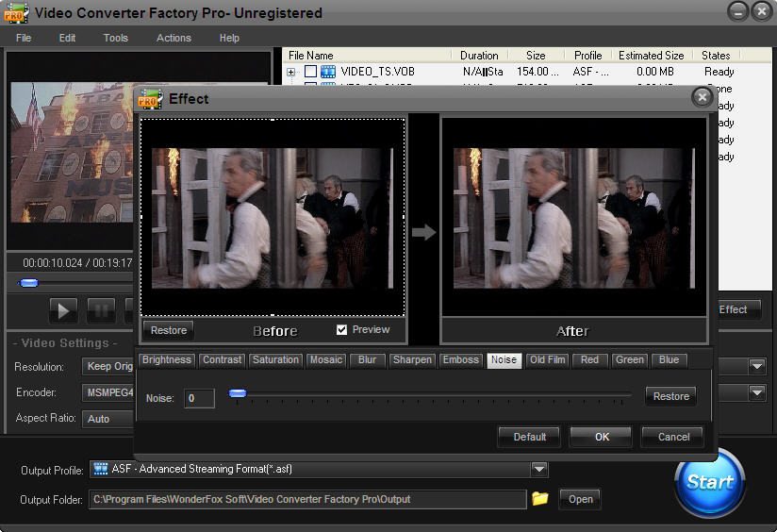
Task: Open the output folder browse icon
Action: pos(539,498)
